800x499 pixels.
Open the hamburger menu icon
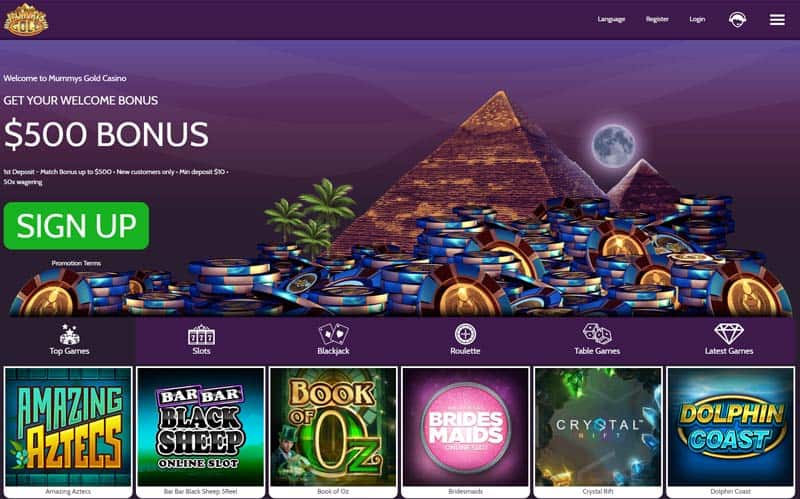pyautogui.click(x=777, y=19)
